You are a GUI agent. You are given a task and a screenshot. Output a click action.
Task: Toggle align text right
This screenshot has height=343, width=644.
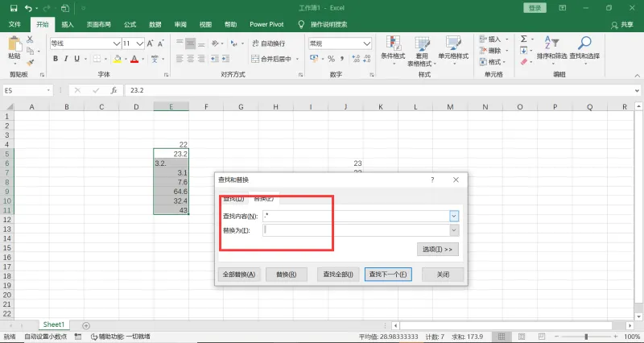click(200, 59)
